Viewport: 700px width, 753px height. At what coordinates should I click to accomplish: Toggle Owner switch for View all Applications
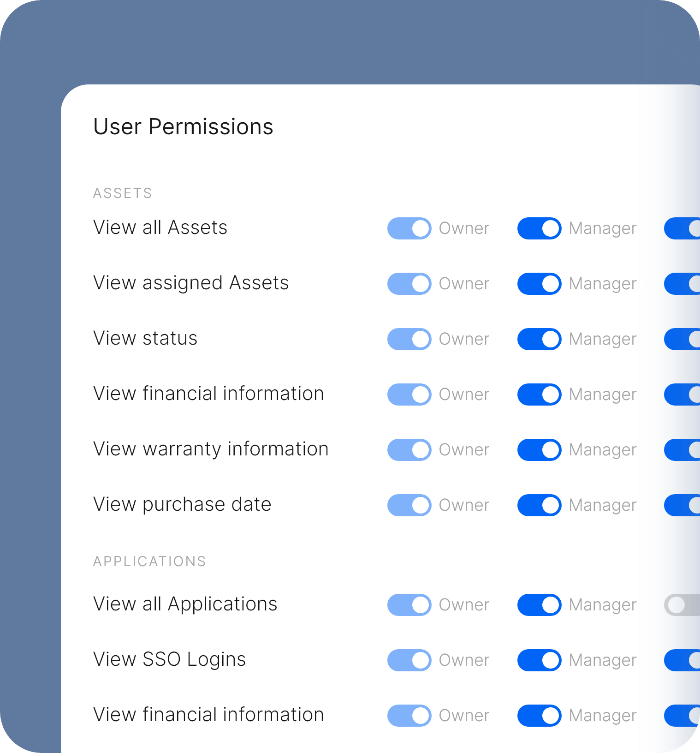tap(409, 605)
